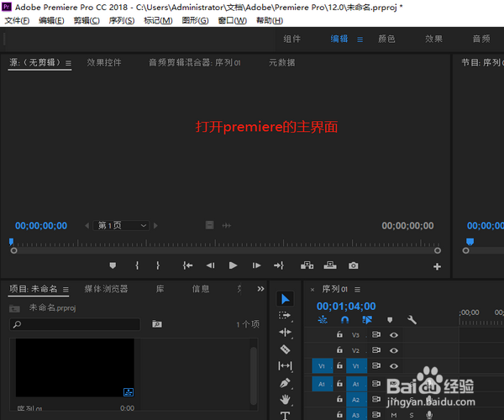Image resolution: width=504 pixels, height=420 pixels.
Task: Click Go to In point button
Action: pyautogui.click(x=187, y=265)
